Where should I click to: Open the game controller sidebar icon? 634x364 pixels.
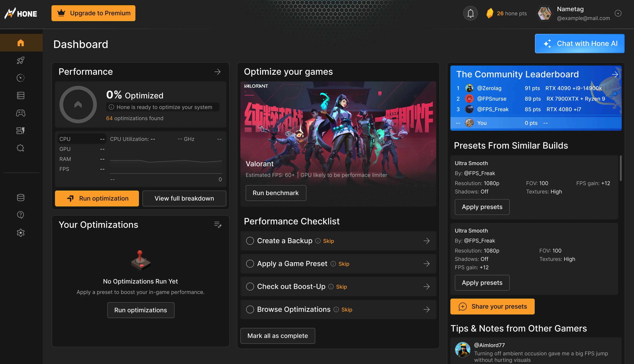click(21, 113)
